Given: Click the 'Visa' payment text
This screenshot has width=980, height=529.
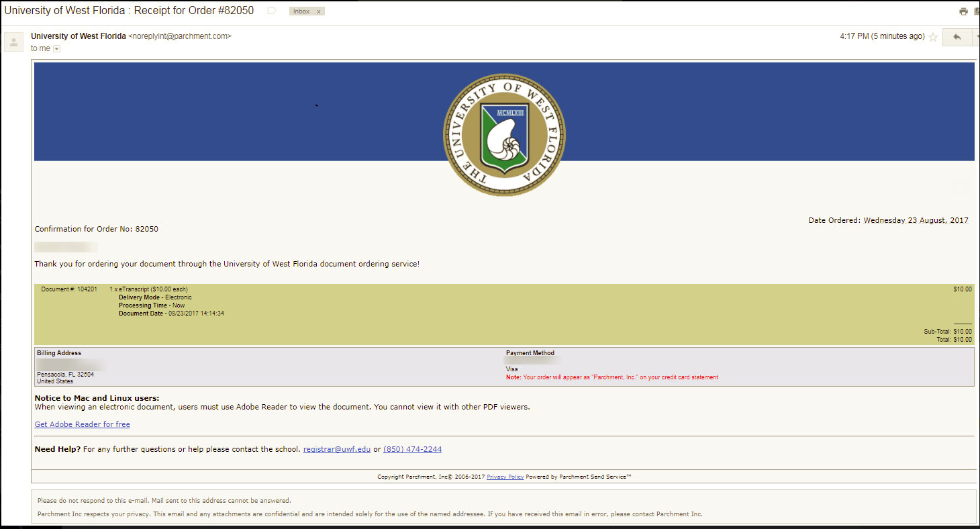Looking at the screenshot, I should tap(511, 369).
